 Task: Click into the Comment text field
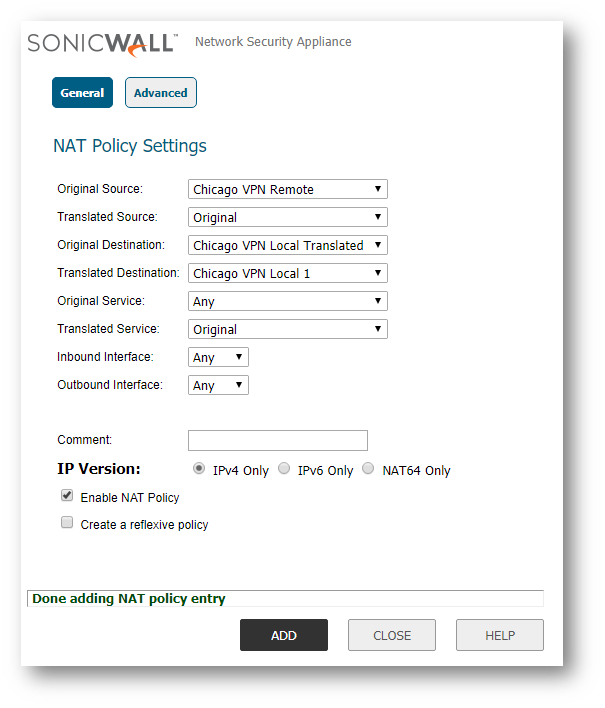click(x=278, y=440)
